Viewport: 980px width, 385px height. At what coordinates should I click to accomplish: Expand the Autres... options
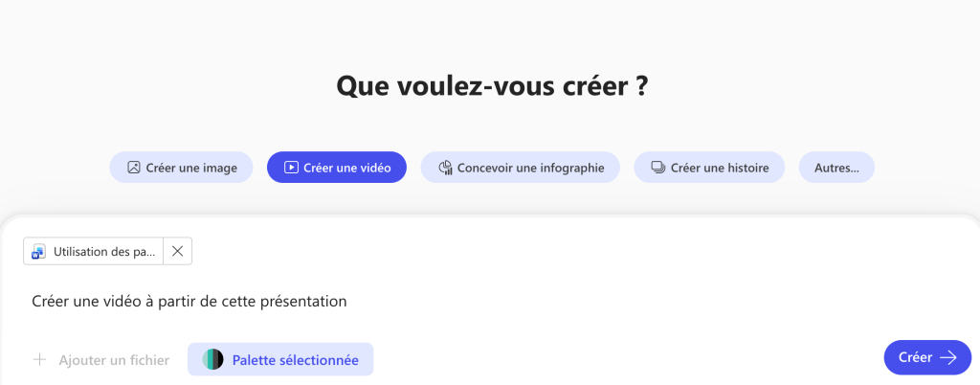pos(836,168)
